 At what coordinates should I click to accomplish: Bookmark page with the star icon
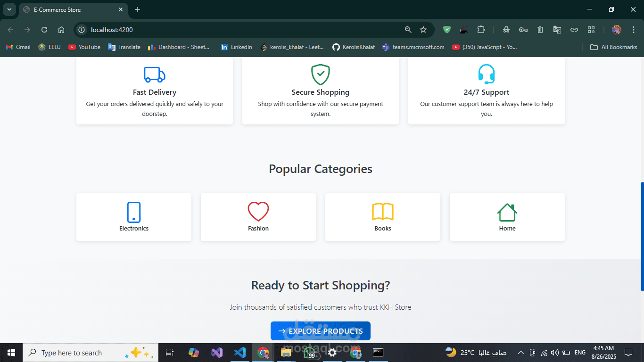coord(423,30)
